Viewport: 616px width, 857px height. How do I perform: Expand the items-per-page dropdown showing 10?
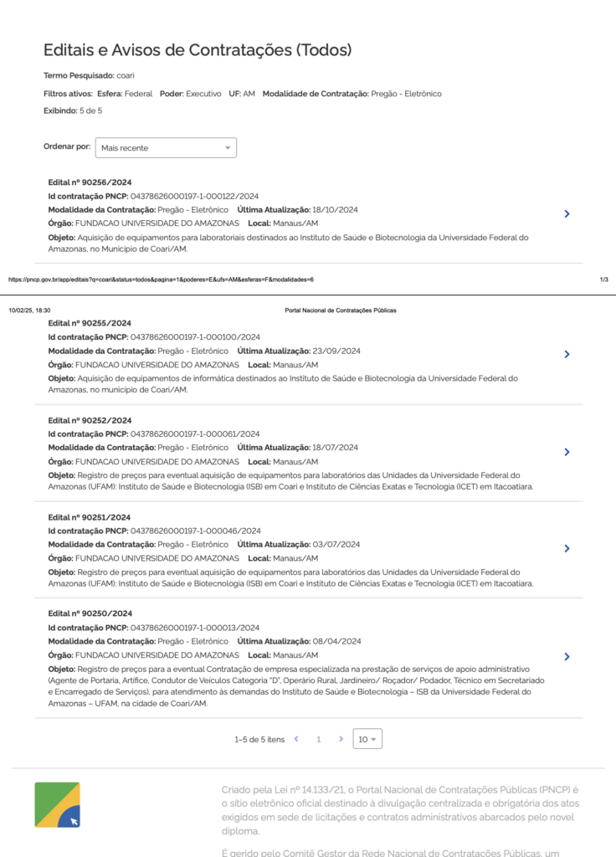[367, 739]
